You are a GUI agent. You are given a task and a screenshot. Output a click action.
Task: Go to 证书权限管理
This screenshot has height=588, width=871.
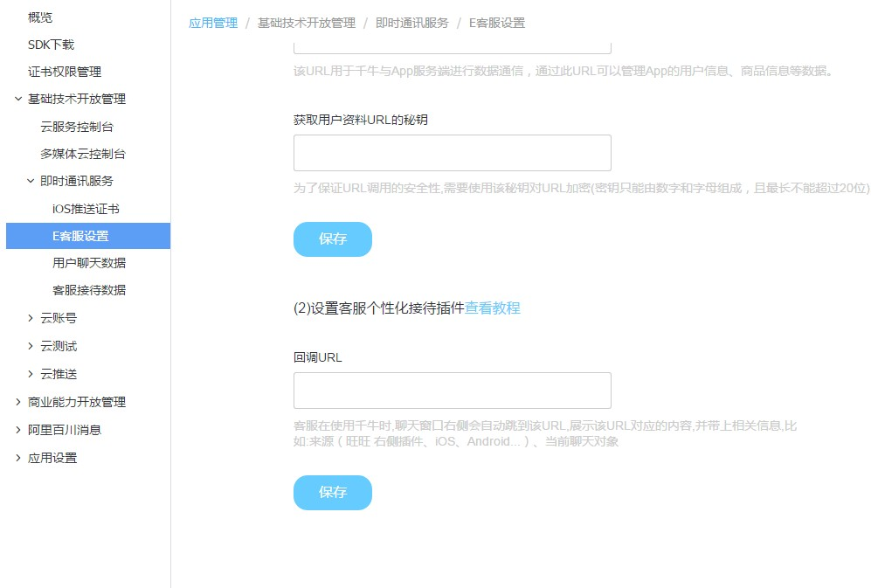(65, 72)
